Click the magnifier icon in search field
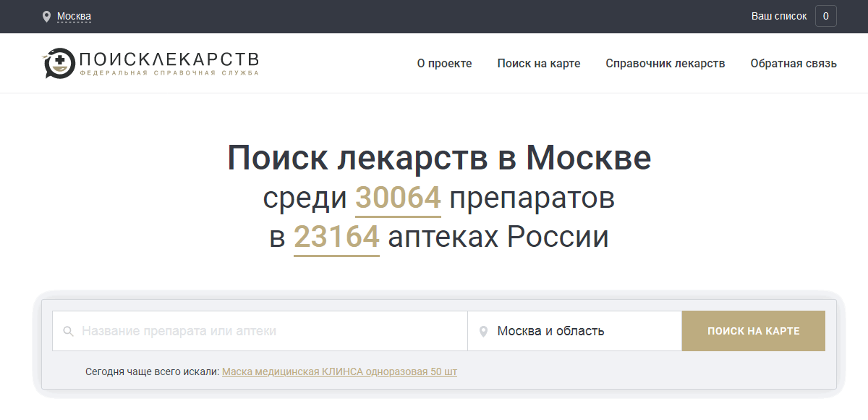Screen dimensions: 868x420 pos(69,332)
